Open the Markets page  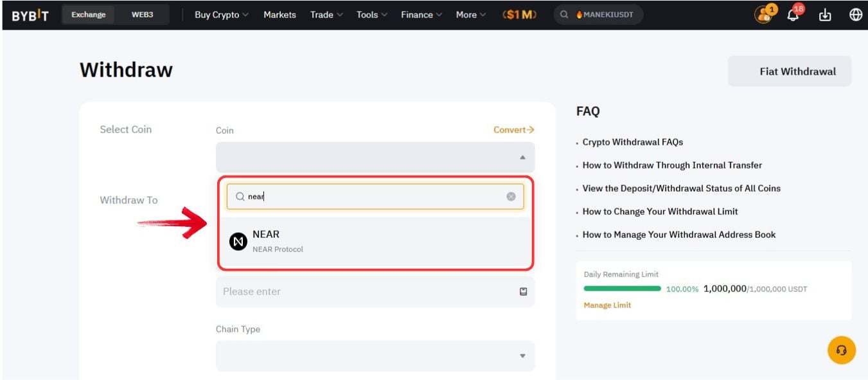pyautogui.click(x=279, y=15)
